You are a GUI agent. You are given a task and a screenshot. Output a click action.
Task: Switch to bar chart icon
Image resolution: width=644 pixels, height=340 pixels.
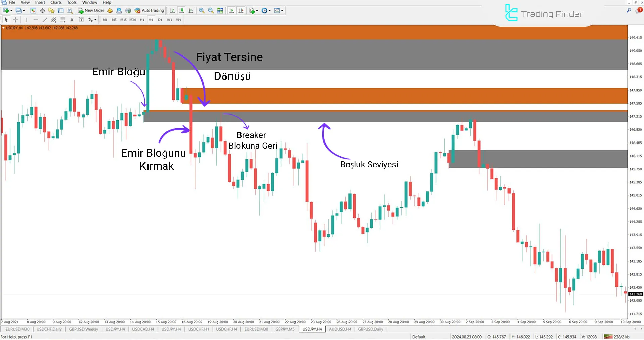(x=172, y=11)
